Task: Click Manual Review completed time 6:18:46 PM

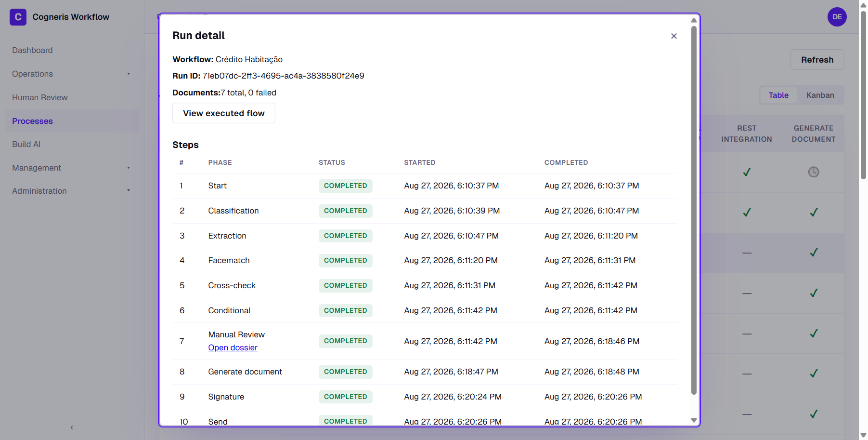Action: [x=592, y=341]
